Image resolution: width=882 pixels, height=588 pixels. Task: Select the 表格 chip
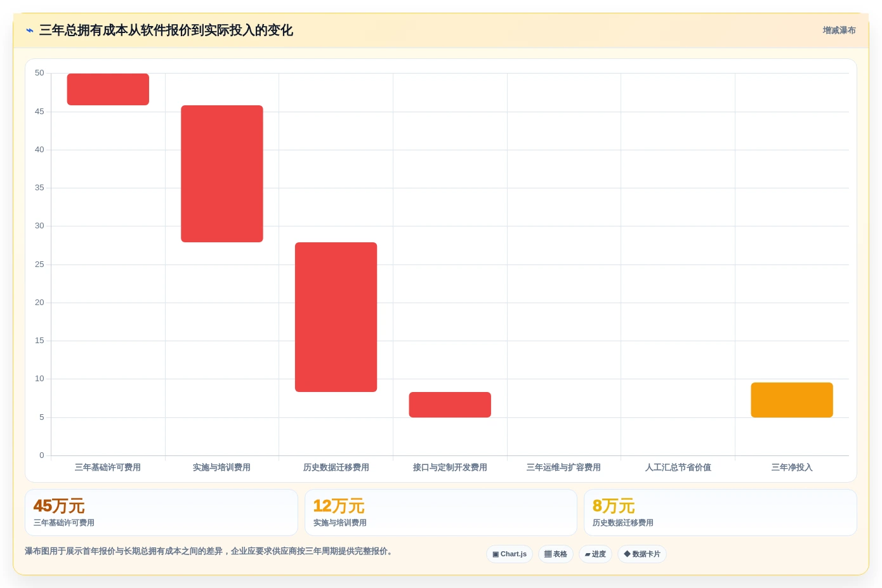point(556,554)
